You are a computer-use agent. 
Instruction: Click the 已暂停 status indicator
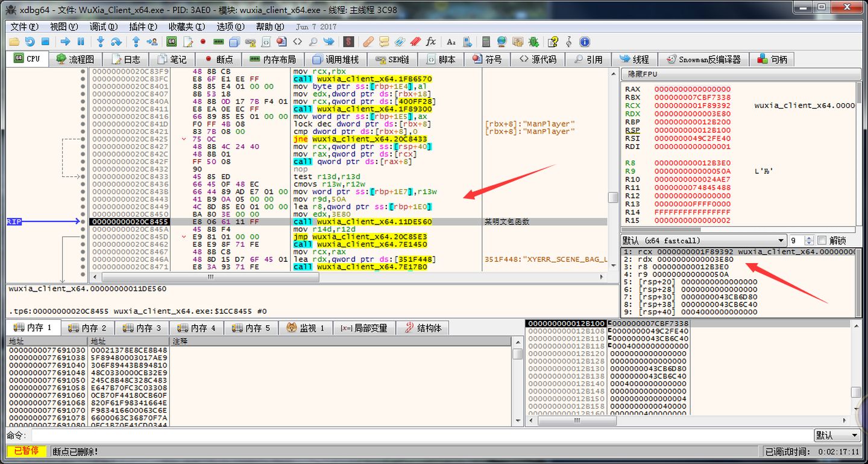coord(26,451)
